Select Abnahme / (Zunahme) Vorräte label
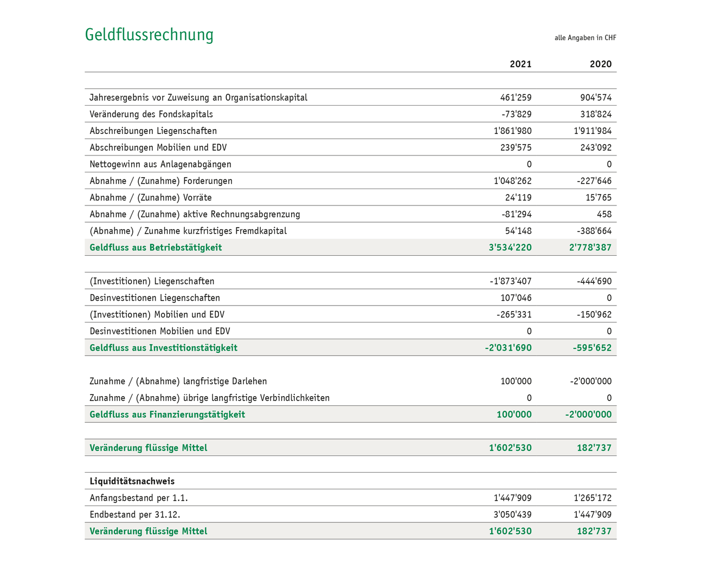The width and height of the screenshot is (701, 588). click(151, 198)
